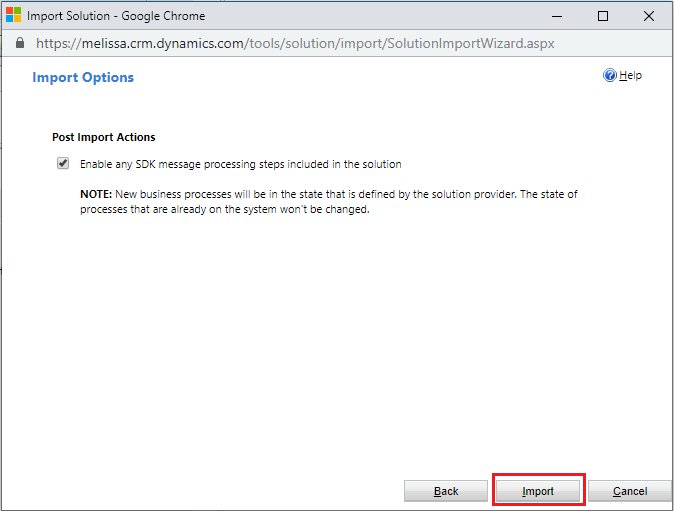Image resolution: width=674 pixels, height=511 pixels.
Task: Click the 'Import Options' heading
Action: [83, 77]
